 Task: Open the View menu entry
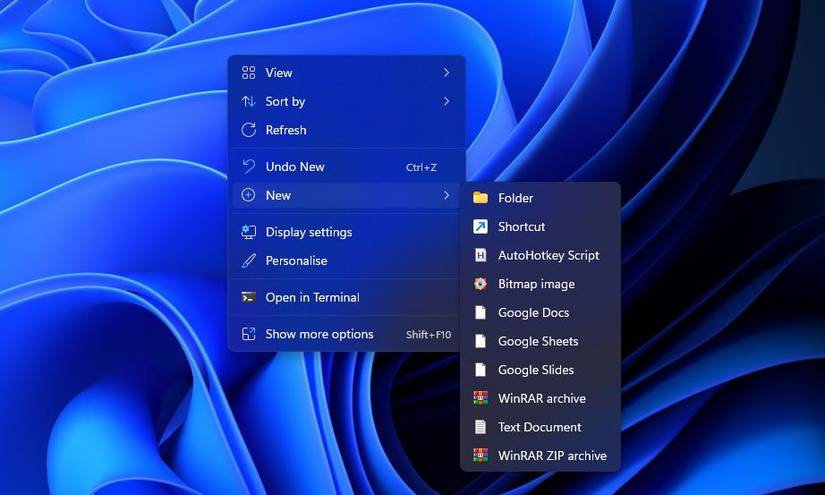point(347,73)
